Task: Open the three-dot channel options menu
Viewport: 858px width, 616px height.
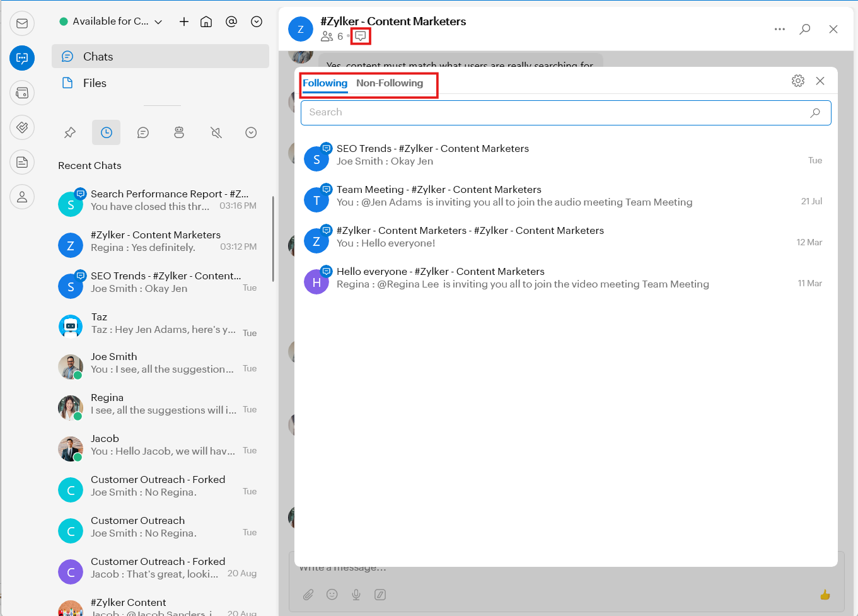Action: (780, 29)
